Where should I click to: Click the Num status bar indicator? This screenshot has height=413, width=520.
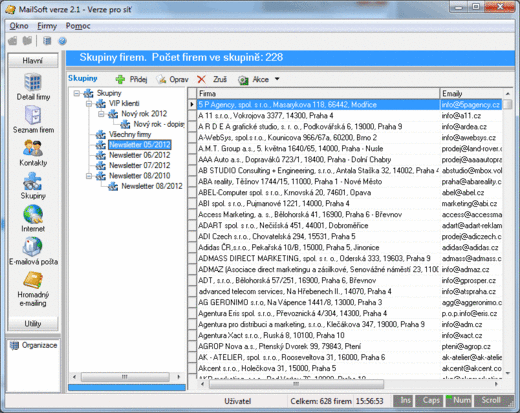coord(459,401)
